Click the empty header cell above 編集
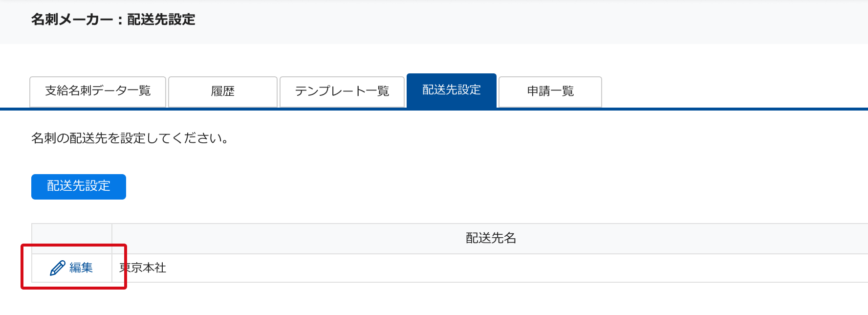 (x=72, y=238)
